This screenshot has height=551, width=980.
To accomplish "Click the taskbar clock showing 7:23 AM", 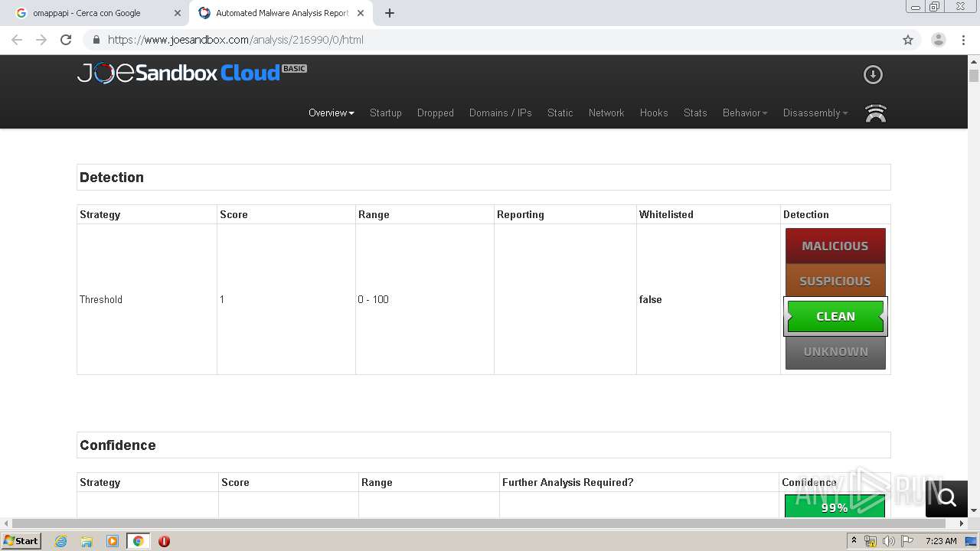I will tap(940, 541).
